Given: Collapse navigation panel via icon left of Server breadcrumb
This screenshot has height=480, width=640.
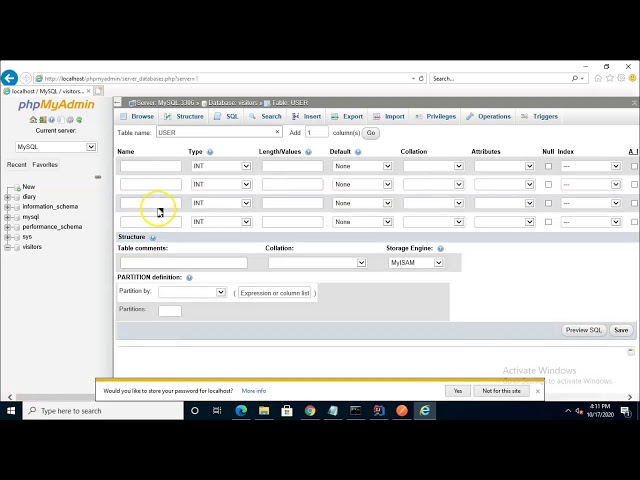Looking at the screenshot, I should pyautogui.click(x=118, y=102).
